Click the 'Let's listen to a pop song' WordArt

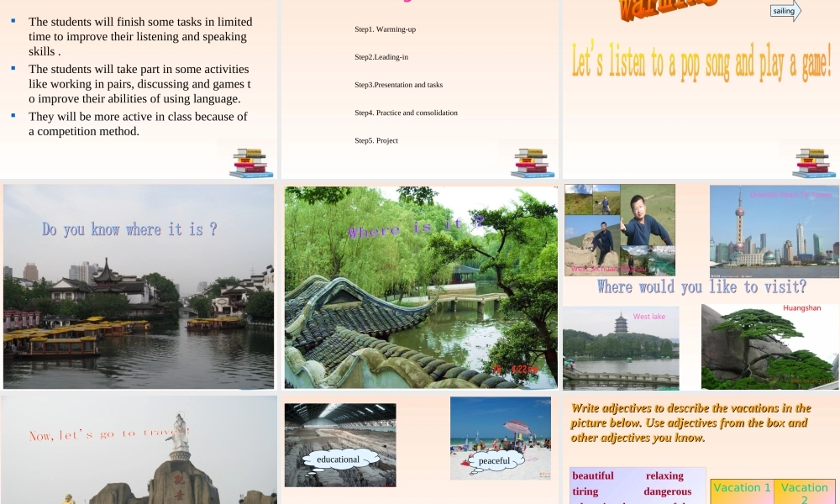(701, 61)
